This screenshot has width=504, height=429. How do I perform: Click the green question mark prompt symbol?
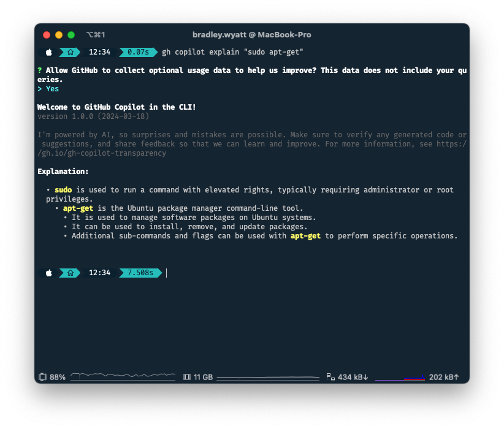[39, 70]
